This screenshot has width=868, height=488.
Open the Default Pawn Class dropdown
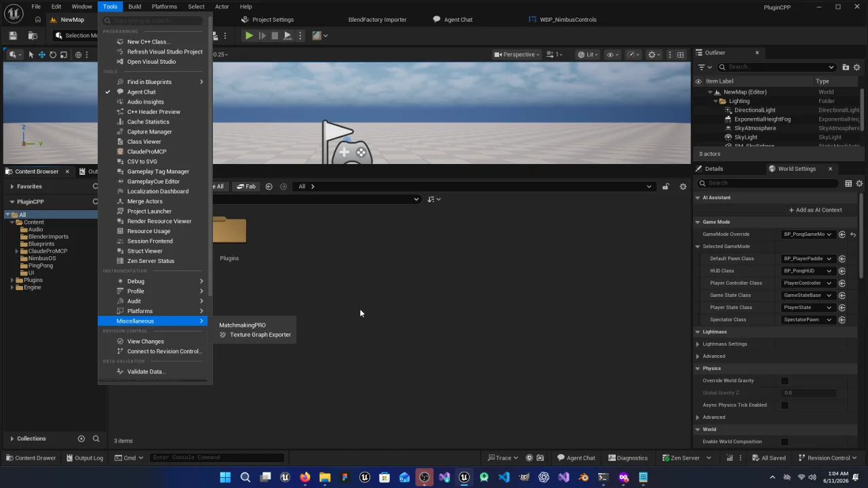tap(807, 259)
